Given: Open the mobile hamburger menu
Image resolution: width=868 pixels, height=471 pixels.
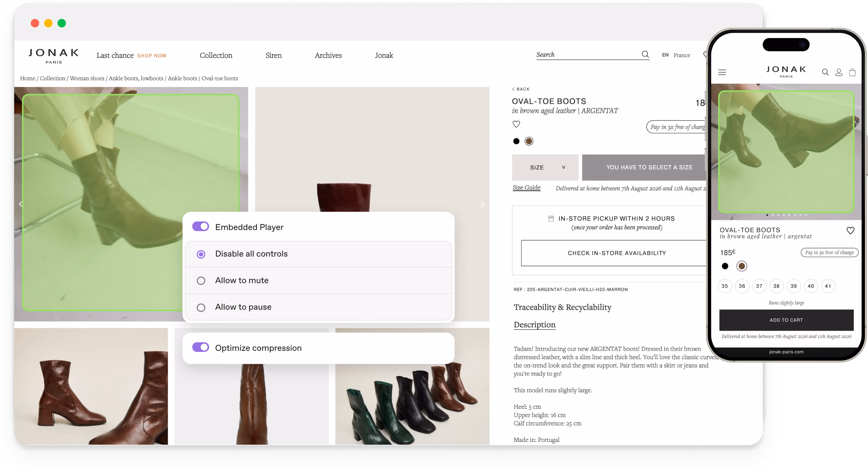Looking at the screenshot, I should (722, 72).
